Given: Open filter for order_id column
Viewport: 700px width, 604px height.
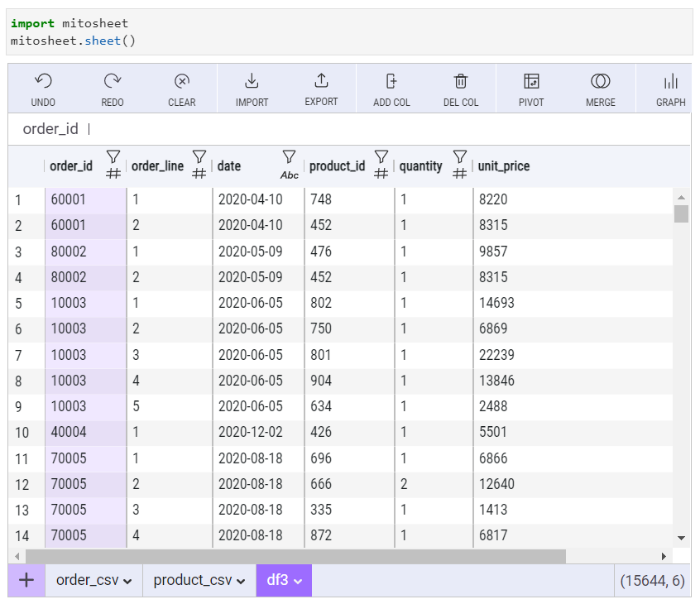Looking at the screenshot, I should [113, 157].
